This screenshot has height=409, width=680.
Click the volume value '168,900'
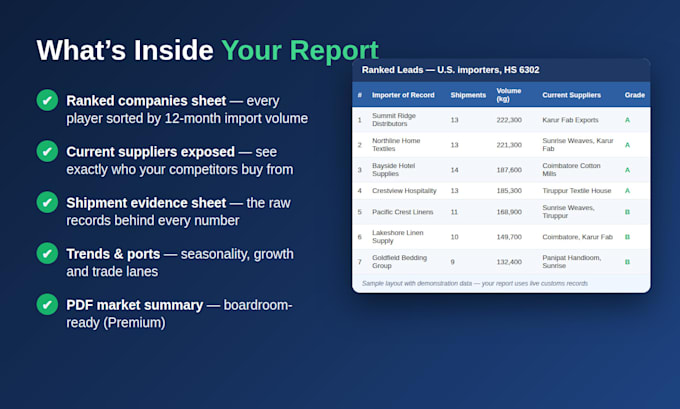(509, 212)
